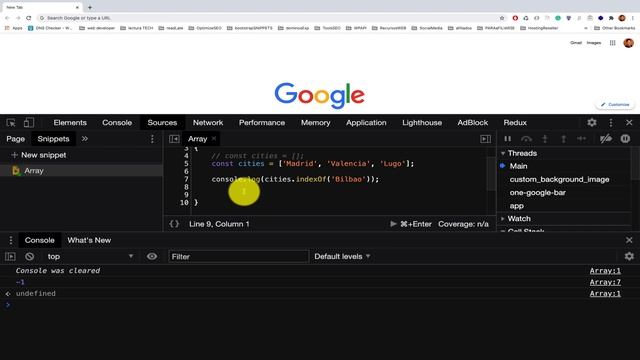Activate the inspect element picker icon
Screen dimensions: 640x360
11,122
